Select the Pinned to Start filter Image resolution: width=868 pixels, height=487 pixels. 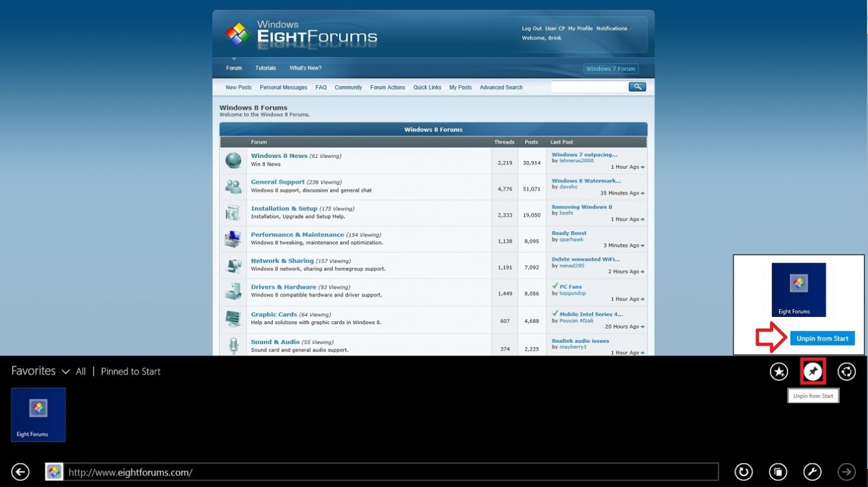[x=131, y=371]
